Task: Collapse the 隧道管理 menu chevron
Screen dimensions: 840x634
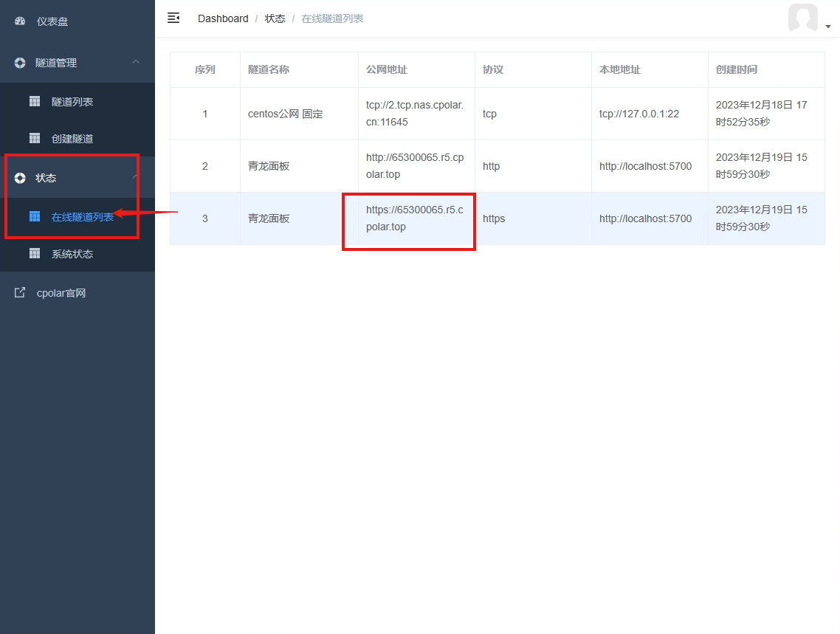Action: pyautogui.click(x=136, y=62)
